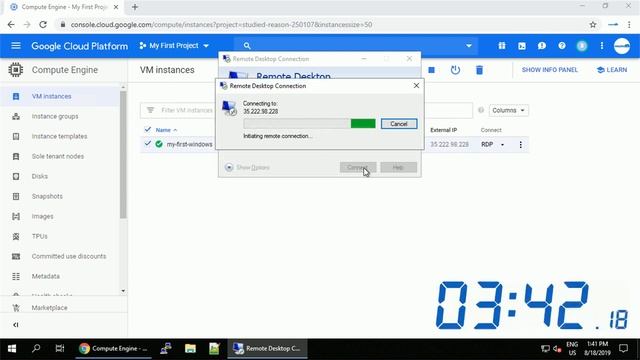Open Windows action center notifications
Screen dimensions: 640x360
point(623,349)
